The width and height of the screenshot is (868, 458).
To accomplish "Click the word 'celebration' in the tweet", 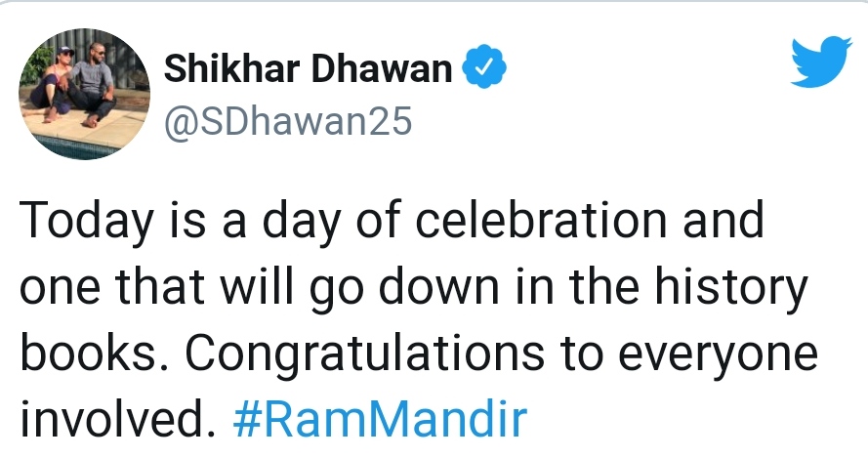I will pos(541,220).
